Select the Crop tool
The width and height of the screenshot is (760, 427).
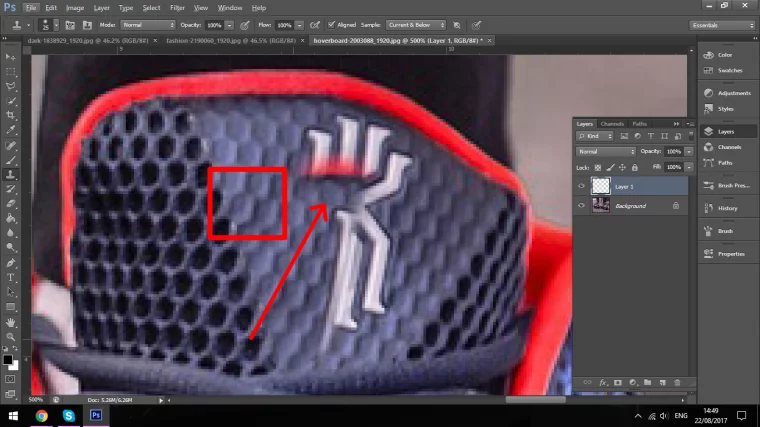(x=11, y=115)
